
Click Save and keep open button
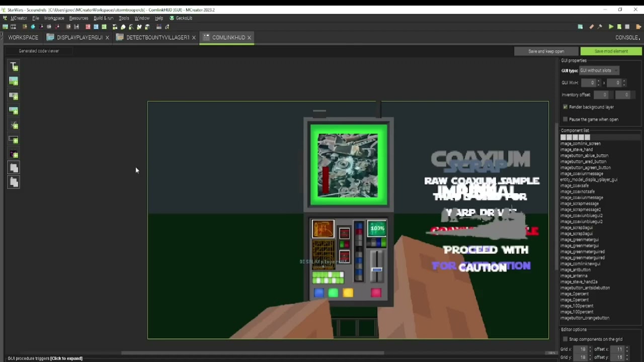(x=546, y=51)
